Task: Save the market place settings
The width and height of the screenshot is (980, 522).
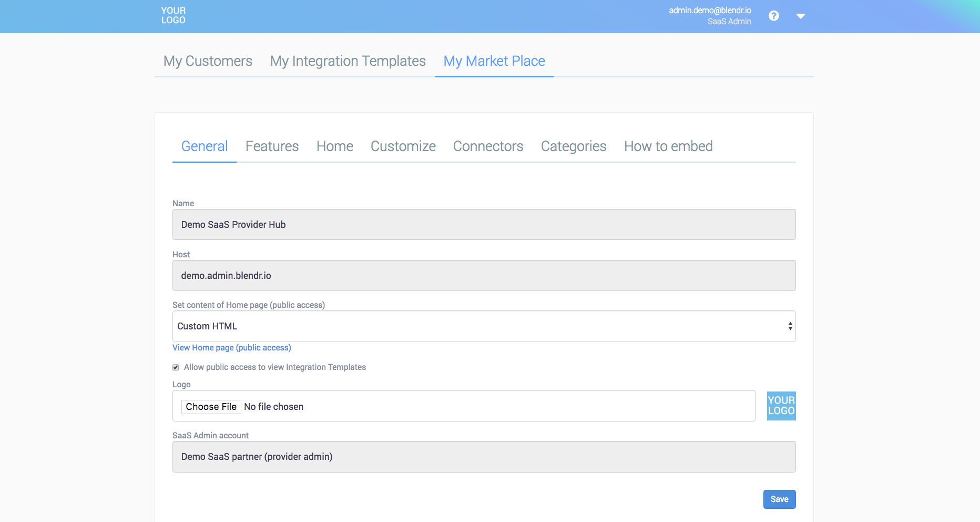Action: point(780,499)
